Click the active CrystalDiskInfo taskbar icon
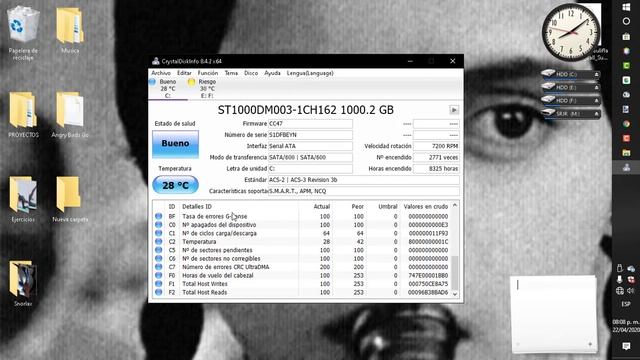The width and height of the screenshot is (640, 360). coord(626,167)
